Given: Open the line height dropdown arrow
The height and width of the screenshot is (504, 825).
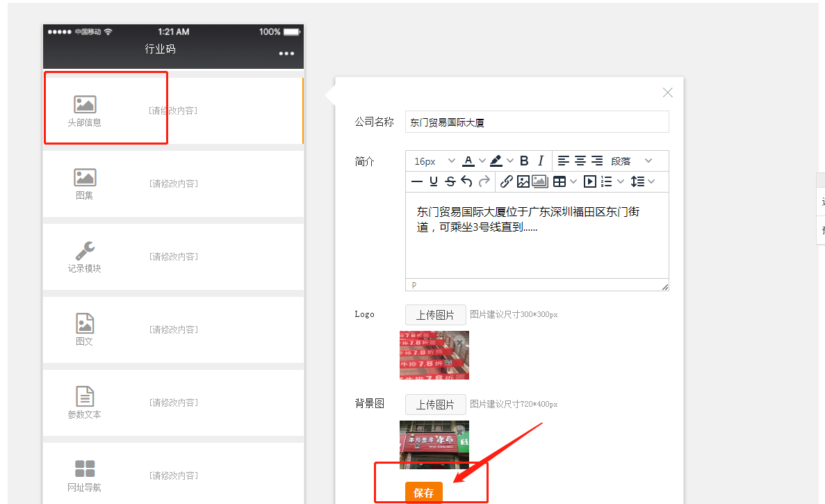Looking at the screenshot, I should pos(651,181).
